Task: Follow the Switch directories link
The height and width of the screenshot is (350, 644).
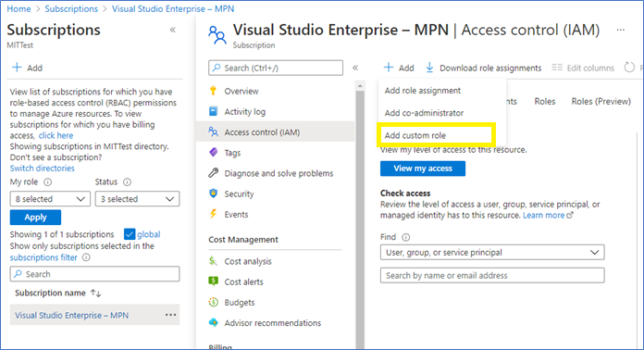Action: point(43,169)
